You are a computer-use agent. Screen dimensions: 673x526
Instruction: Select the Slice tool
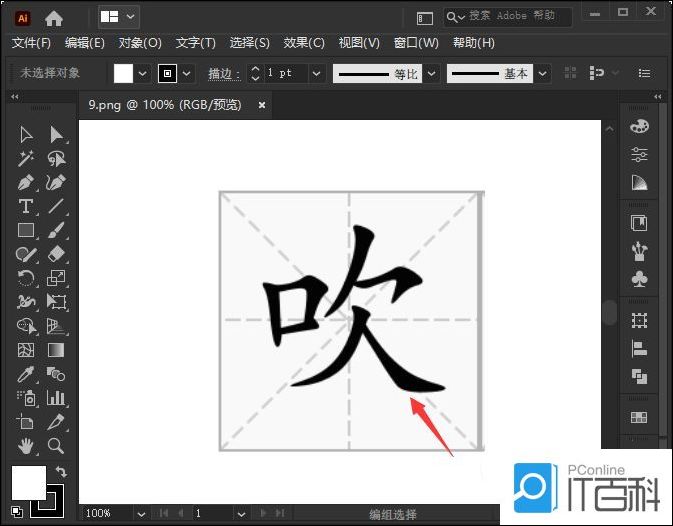coord(56,422)
